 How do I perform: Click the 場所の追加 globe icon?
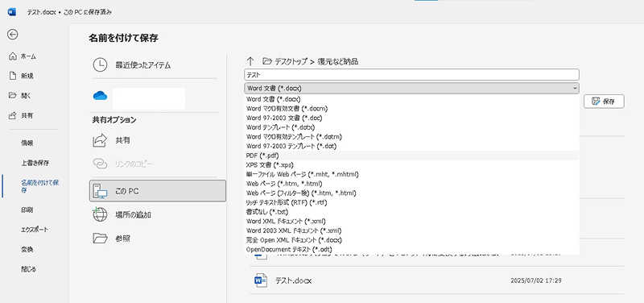(x=100, y=214)
